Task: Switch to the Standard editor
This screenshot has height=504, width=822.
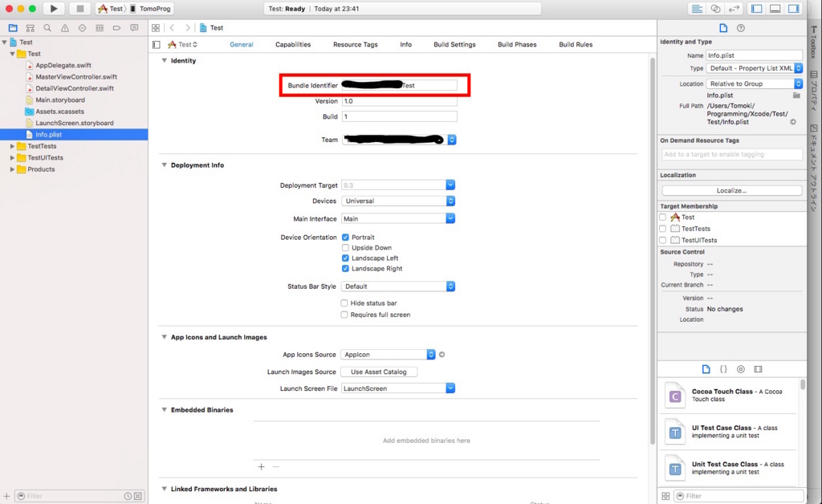Action: [697, 8]
